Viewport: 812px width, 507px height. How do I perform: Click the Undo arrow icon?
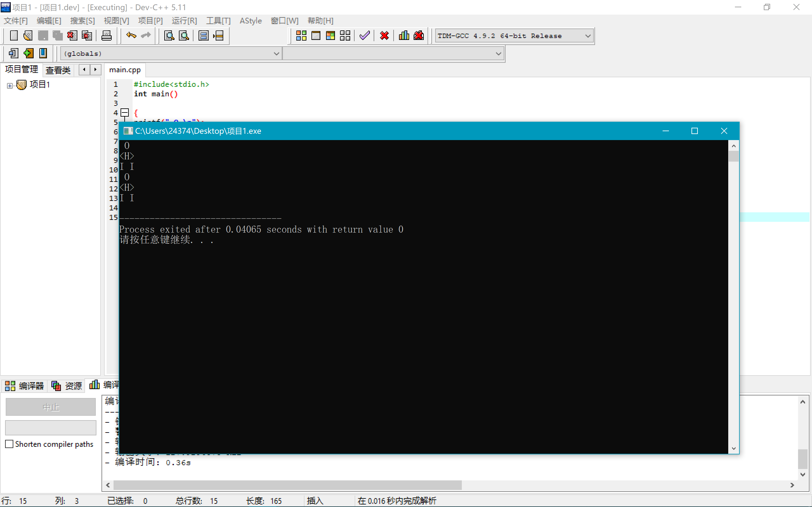(x=131, y=35)
